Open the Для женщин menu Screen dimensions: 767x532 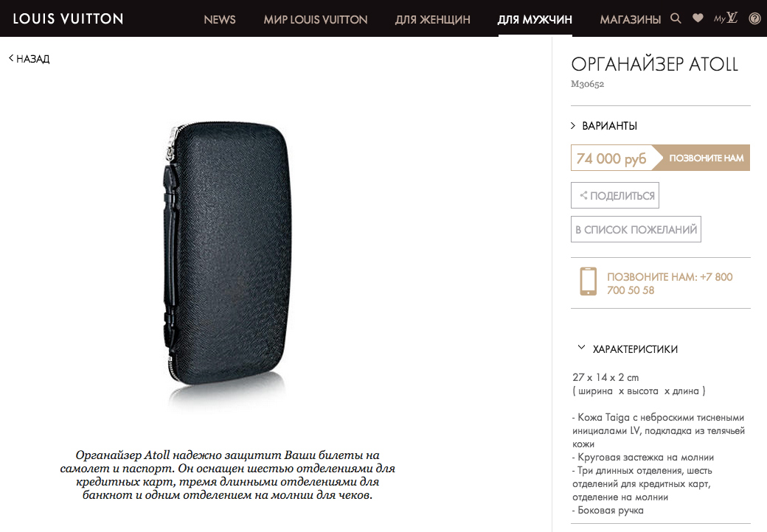click(432, 20)
